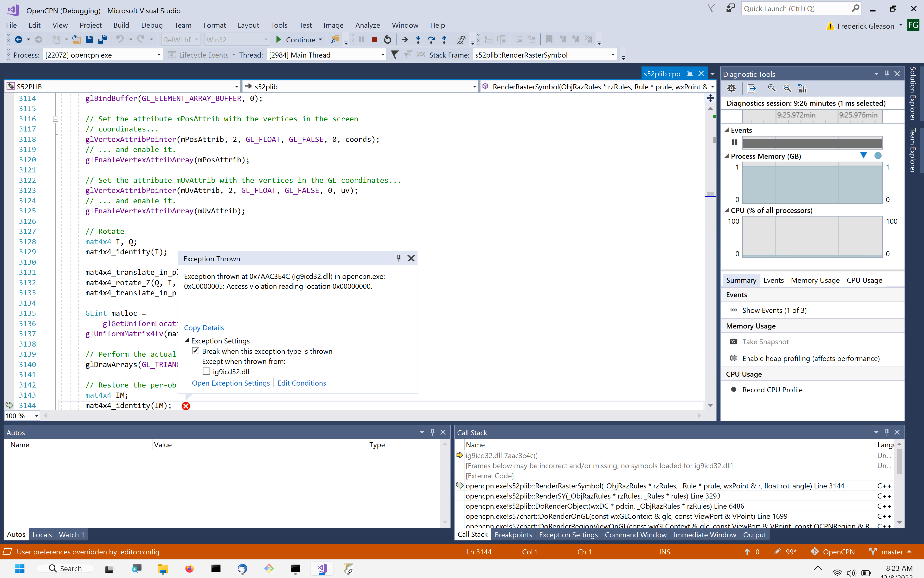Open File Explorer from the taskbar
This screenshot has width=924, height=578.
pyautogui.click(x=163, y=568)
